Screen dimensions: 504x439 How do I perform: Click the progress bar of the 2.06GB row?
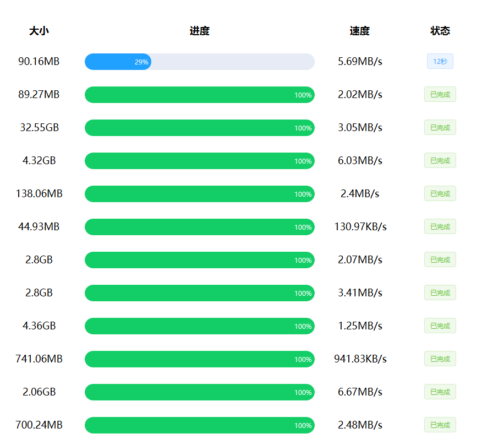pyautogui.click(x=200, y=392)
